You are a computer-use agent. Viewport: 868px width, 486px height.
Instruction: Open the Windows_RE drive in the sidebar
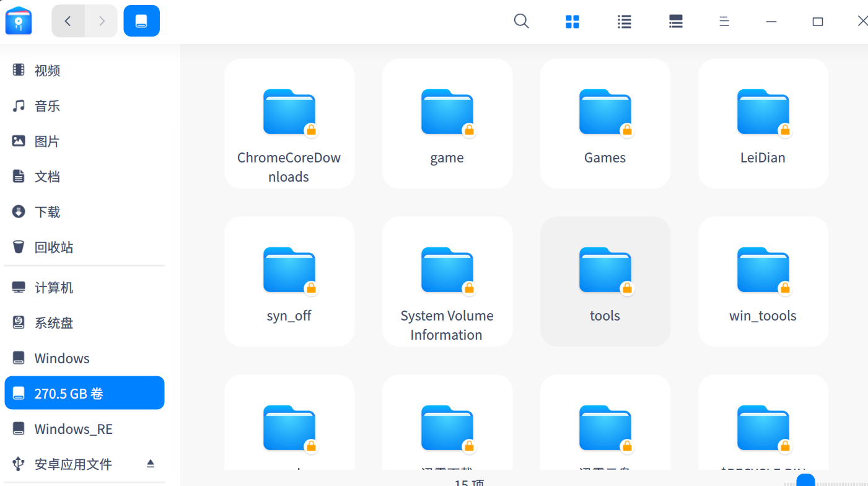[84, 429]
